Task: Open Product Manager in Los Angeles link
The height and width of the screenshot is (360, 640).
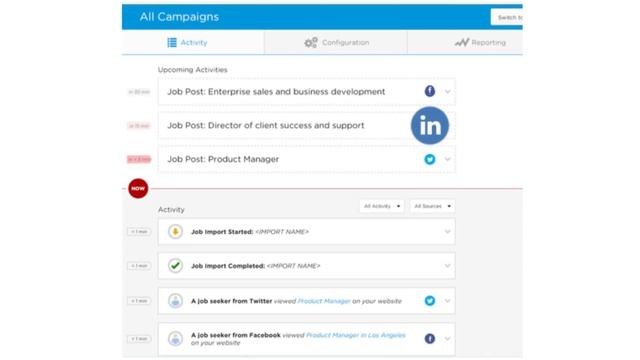Action: point(356,335)
